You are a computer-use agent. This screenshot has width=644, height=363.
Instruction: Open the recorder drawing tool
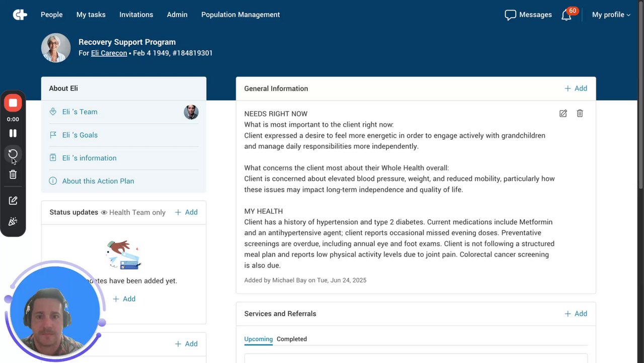(x=13, y=201)
